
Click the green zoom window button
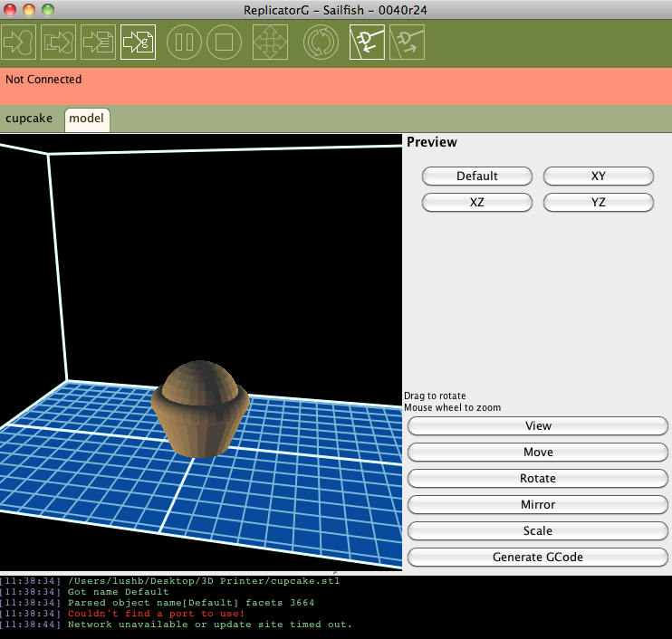pyautogui.click(x=48, y=10)
